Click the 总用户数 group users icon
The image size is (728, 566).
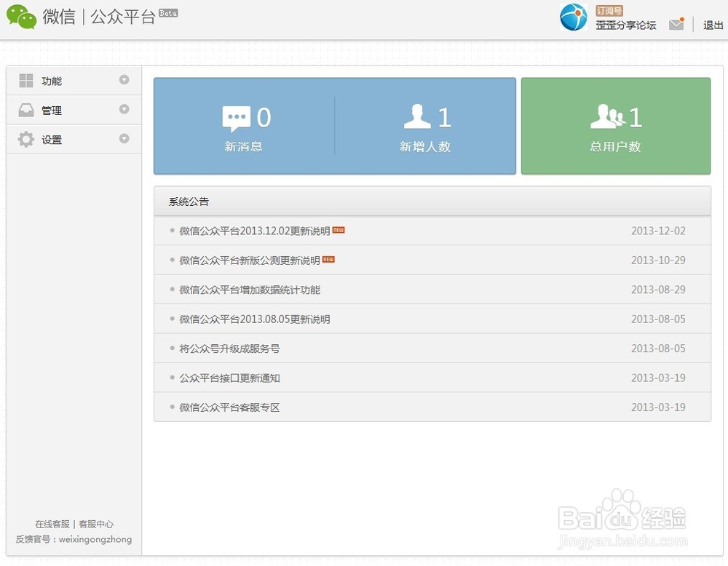[x=608, y=116]
